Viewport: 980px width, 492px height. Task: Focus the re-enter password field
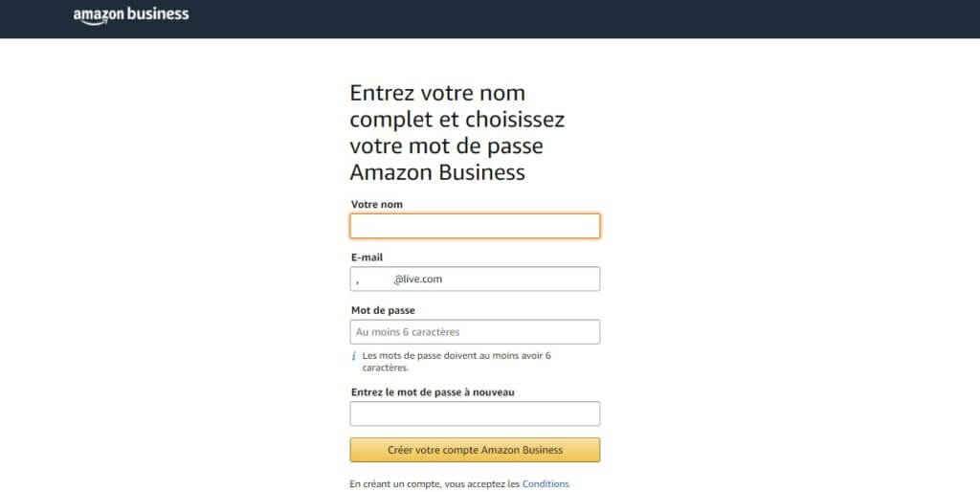475,414
